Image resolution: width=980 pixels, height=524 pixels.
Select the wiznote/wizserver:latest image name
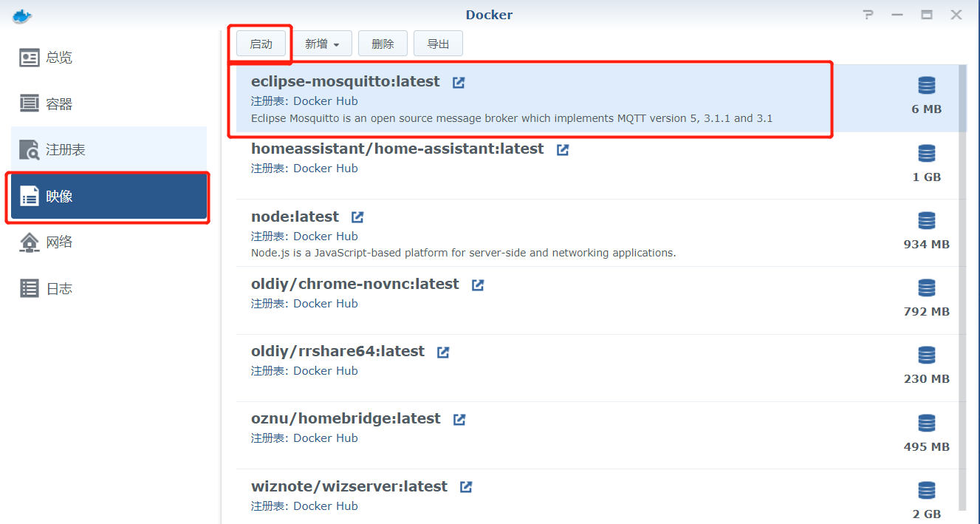(x=349, y=486)
